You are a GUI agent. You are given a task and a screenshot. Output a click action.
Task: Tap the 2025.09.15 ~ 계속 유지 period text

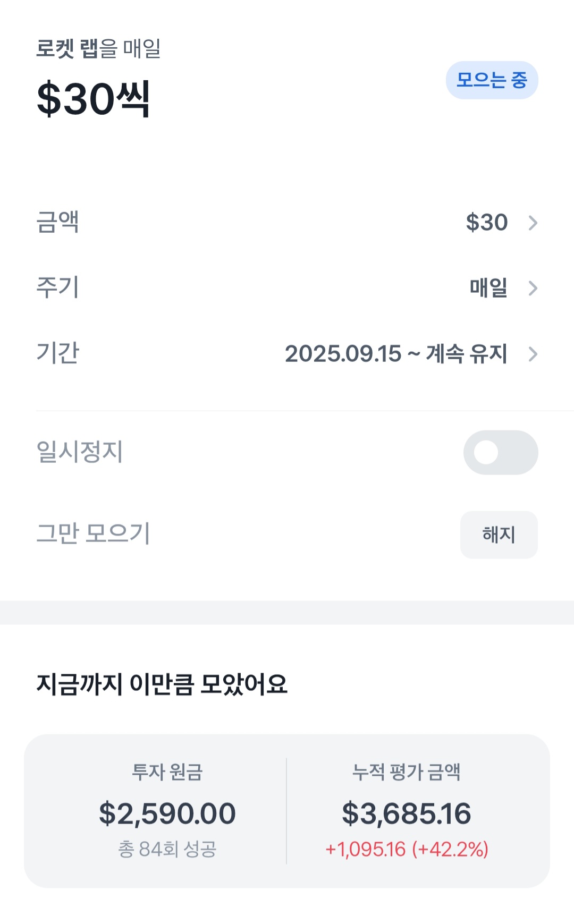[x=396, y=354]
